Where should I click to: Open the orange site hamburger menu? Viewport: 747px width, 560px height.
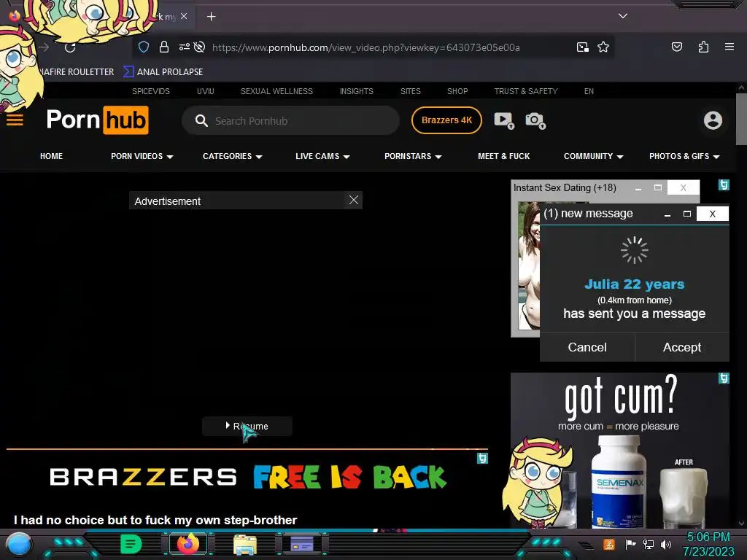[x=15, y=120]
